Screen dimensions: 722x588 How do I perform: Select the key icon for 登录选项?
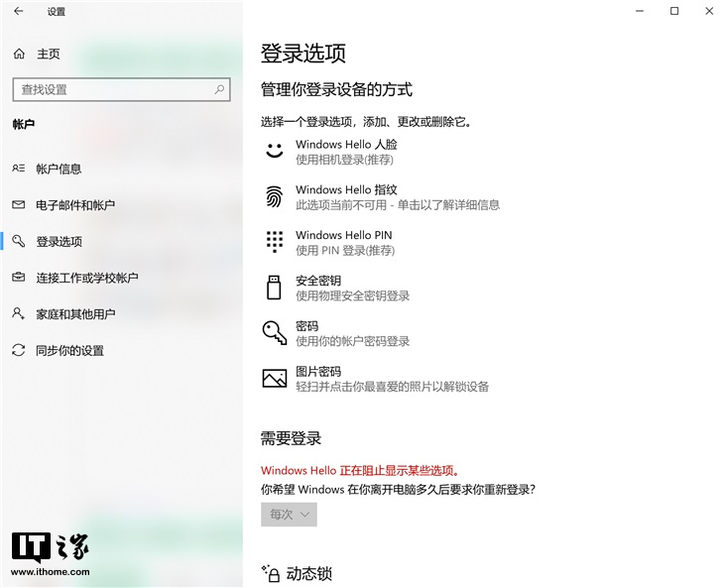[19, 241]
